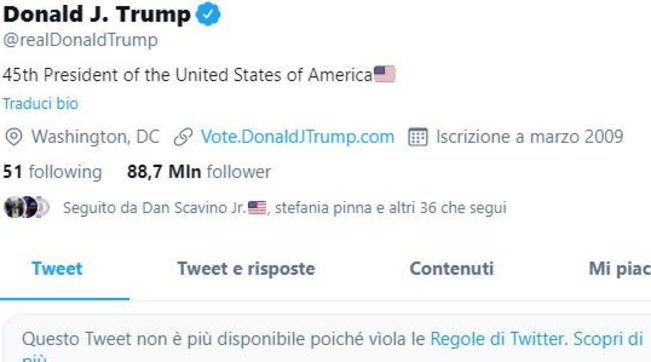Click the Scopri di più link
The width and height of the screenshot is (651, 362).
coord(608,339)
